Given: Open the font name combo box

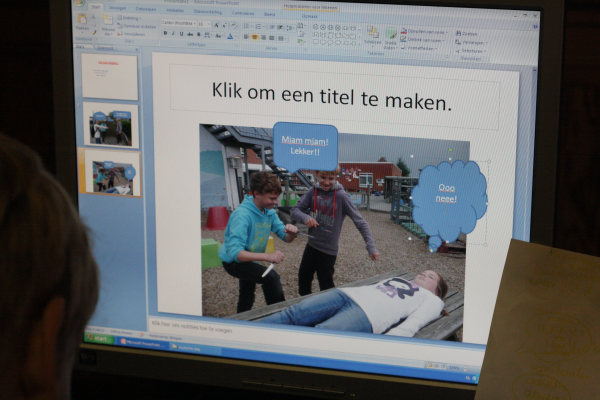Looking at the screenshot, I should (x=179, y=23).
